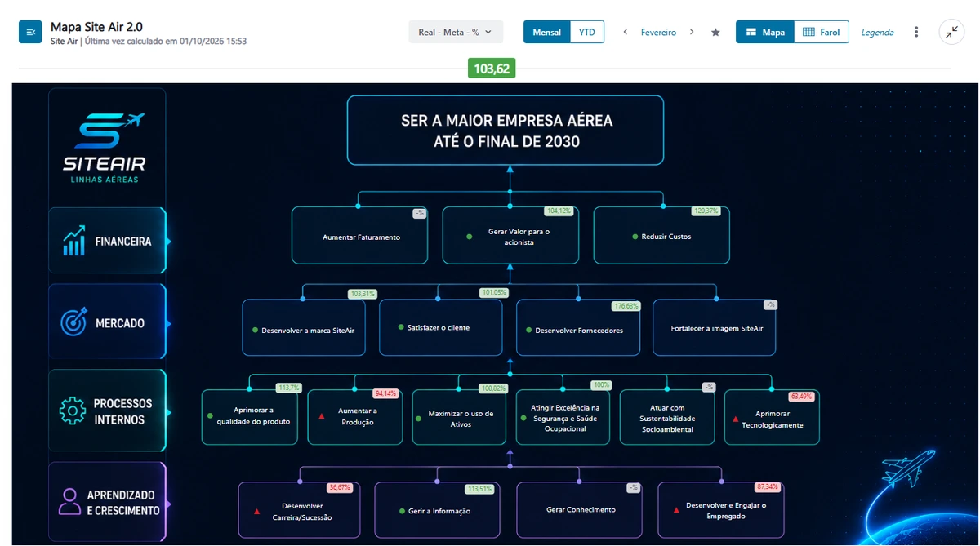
Task: Click the 36,67% badge on Desenvolver Carreira
Action: tap(340, 487)
